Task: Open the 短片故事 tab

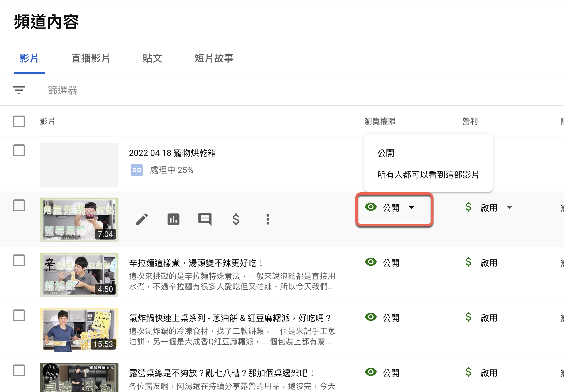Action: click(x=214, y=58)
